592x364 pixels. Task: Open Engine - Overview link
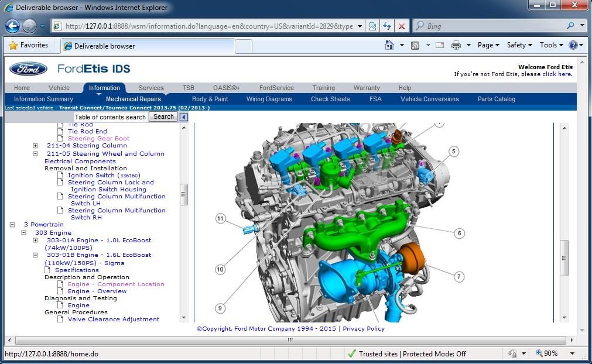pos(97,291)
